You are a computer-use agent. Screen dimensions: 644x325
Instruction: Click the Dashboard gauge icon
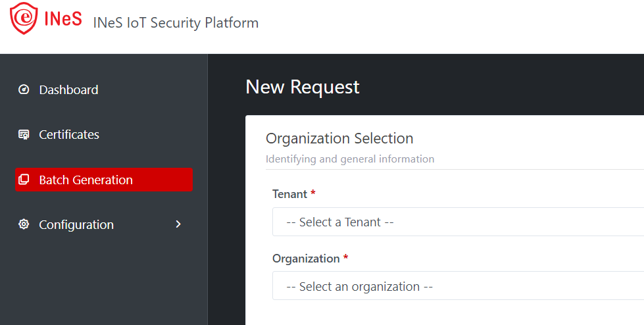[x=24, y=89]
